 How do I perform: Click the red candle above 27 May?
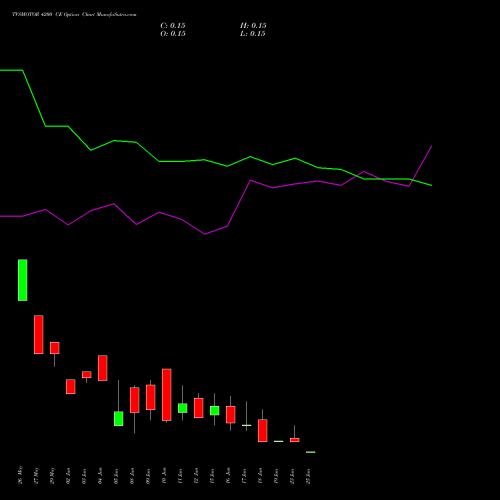coord(39,334)
